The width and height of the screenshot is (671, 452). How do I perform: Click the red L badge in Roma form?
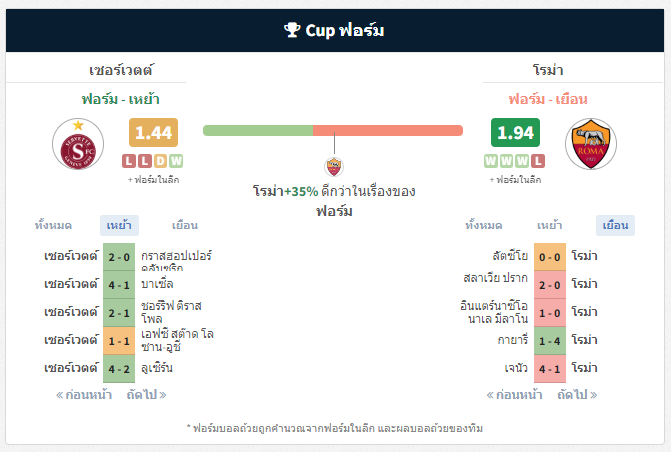(538, 161)
